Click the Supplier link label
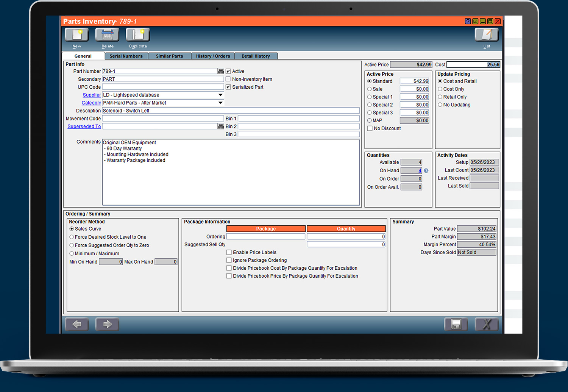 [92, 95]
